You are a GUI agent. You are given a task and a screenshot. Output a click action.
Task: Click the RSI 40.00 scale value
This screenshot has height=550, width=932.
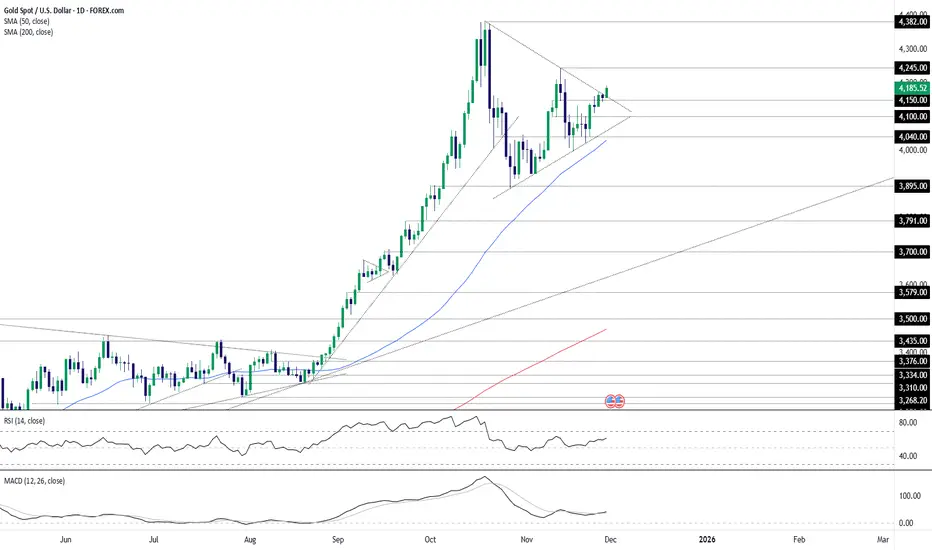(908, 456)
